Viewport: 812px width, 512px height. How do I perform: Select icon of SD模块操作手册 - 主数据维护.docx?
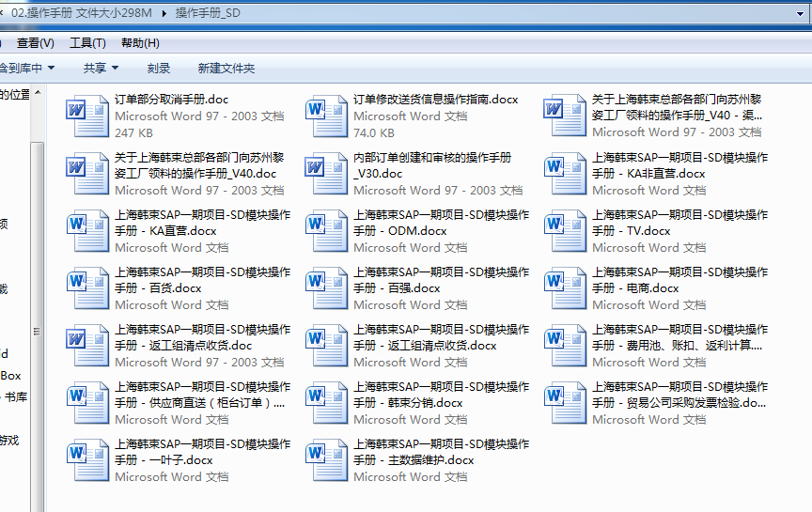click(x=326, y=460)
